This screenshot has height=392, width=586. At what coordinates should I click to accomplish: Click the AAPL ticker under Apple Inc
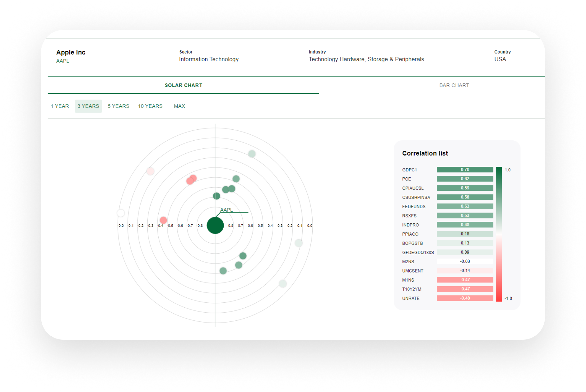(63, 61)
